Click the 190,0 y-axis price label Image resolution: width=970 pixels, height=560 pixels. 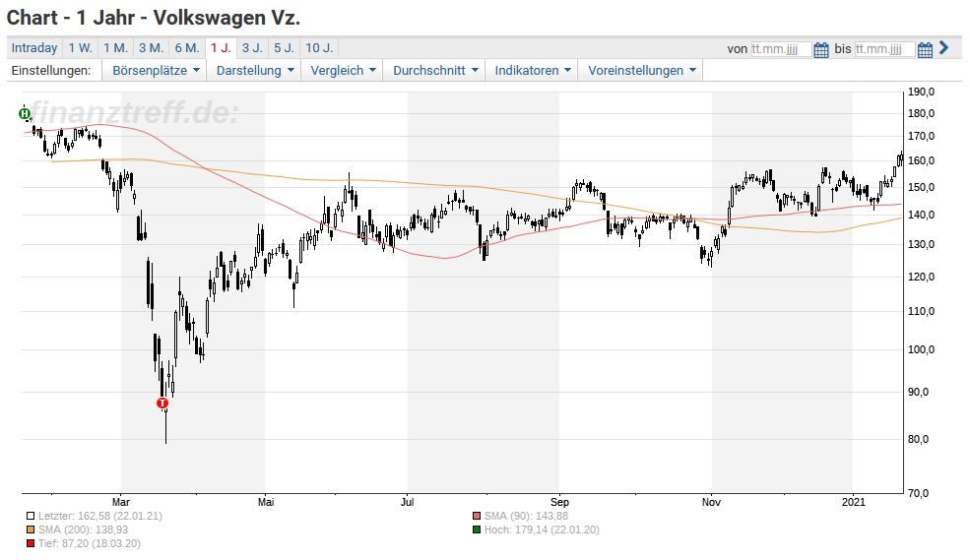[921, 93]
